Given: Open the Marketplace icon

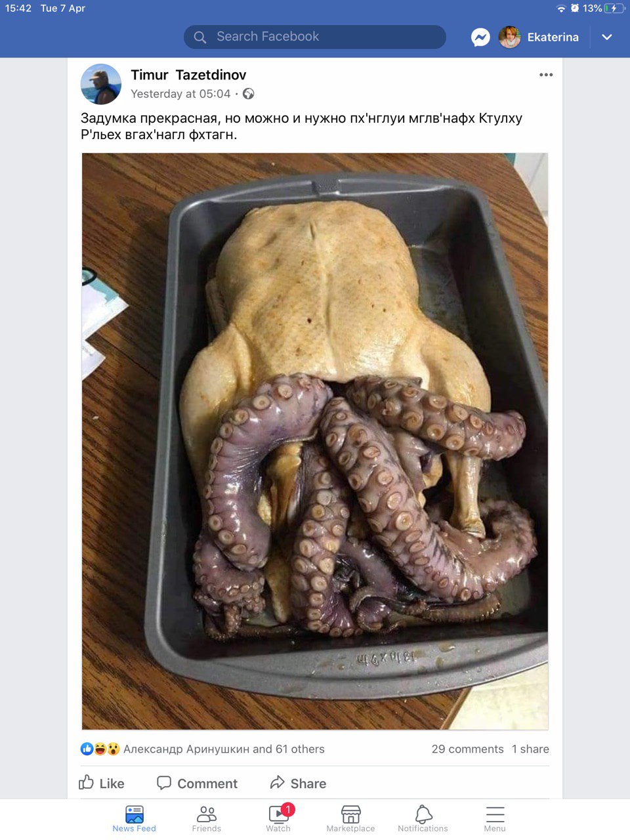Looking at the screenshot, I should [x=350, y=819].
